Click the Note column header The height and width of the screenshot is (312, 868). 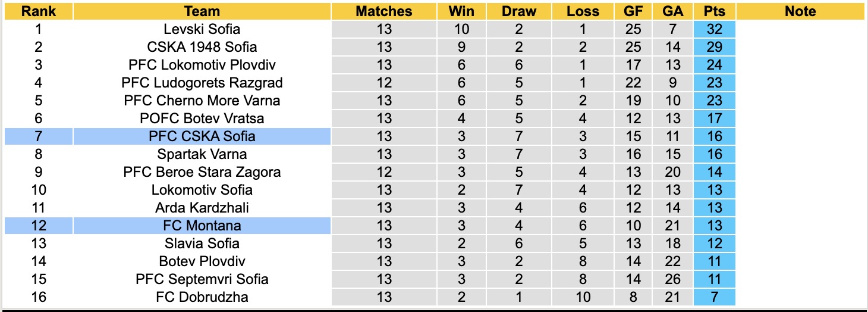tap(800, 11)
